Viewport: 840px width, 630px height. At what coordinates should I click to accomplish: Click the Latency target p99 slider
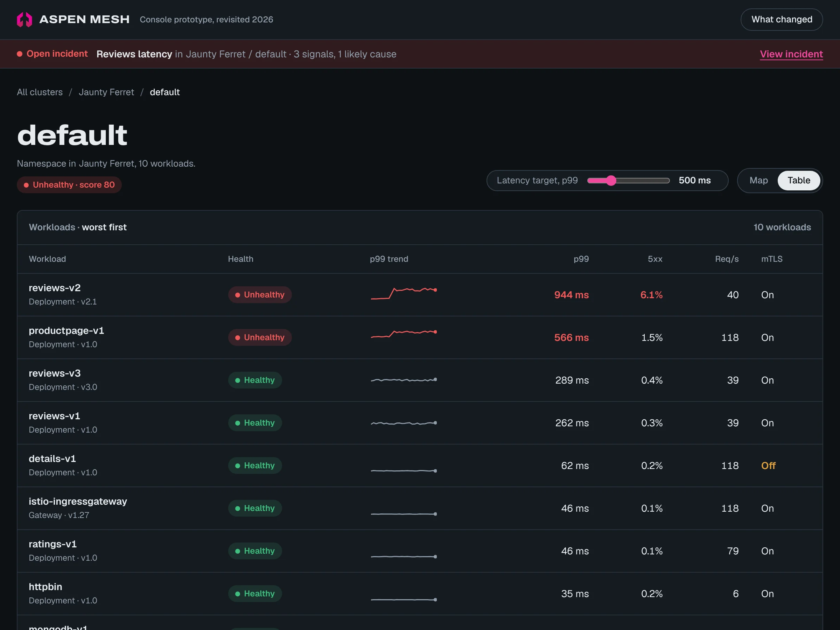pyautogui.click(x=628, y=180)
